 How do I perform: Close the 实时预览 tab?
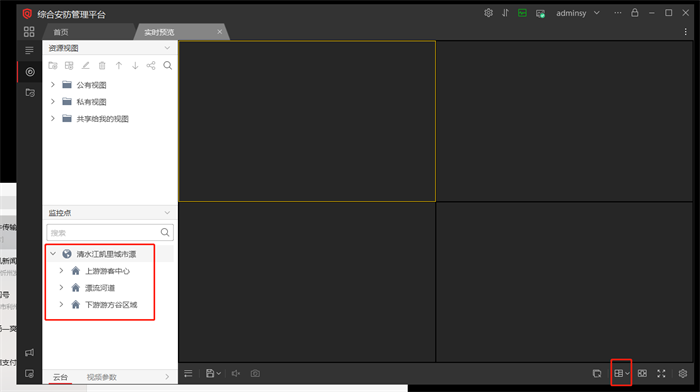219,32
